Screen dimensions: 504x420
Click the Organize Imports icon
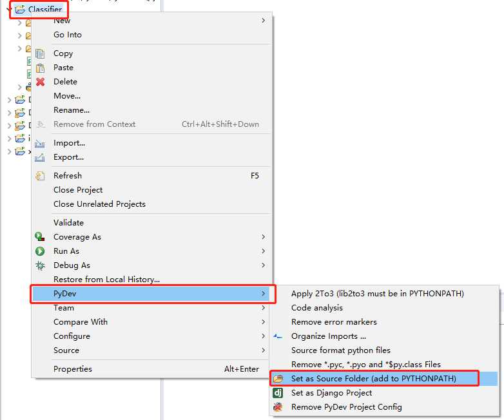pos(278,336)
